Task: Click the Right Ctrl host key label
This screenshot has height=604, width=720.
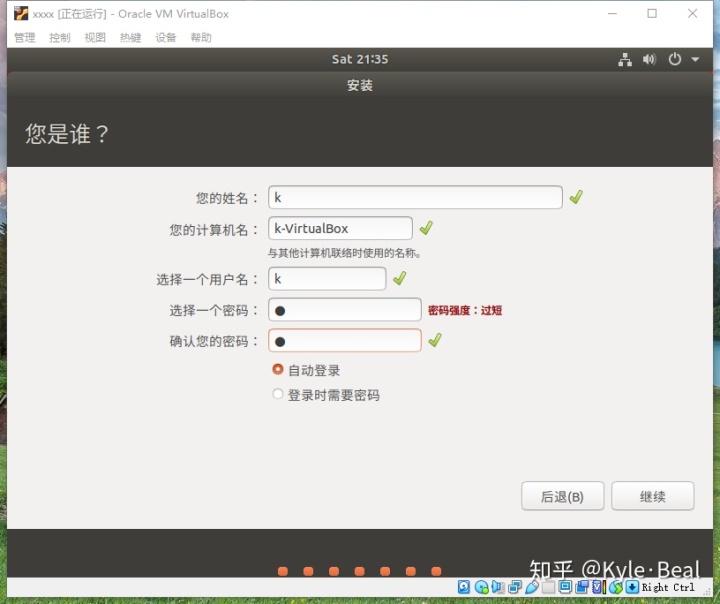Action: point(668,587)
